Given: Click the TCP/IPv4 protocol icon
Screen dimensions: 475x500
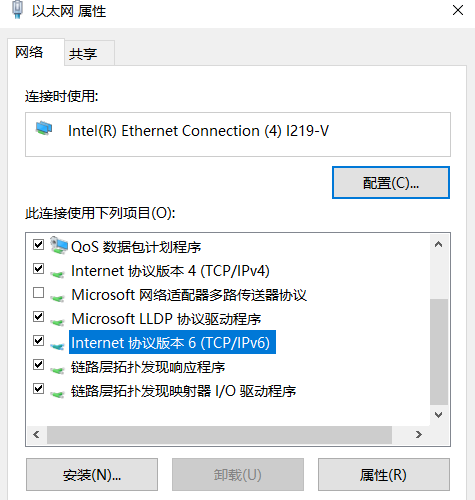Looking at the screenshot, I should pos(57,274).
